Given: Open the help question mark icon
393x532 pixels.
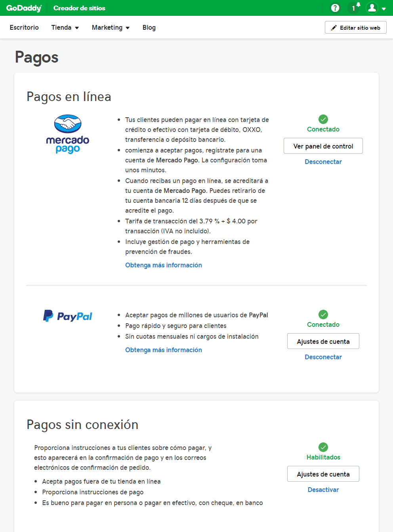Looking at the screenshot, I should point(335,8).
